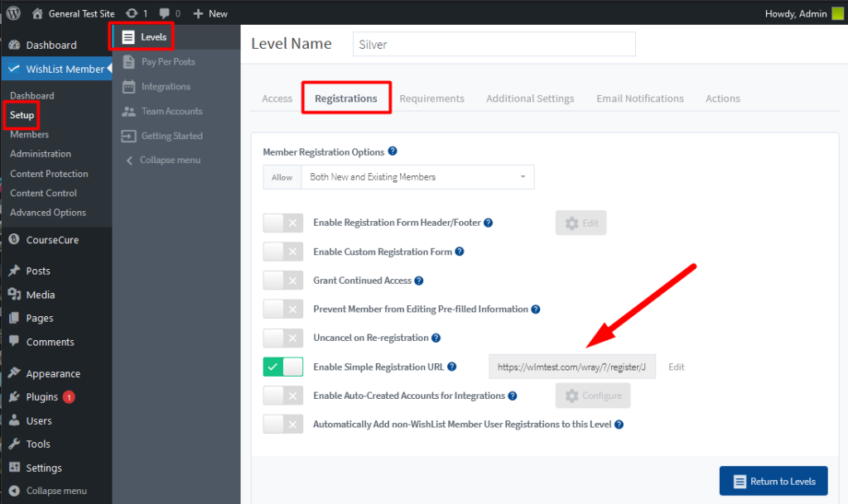Viewport: 848px width, 504px height.
Task: Click the updates icon in admin bar
Action: pos(132,13)
